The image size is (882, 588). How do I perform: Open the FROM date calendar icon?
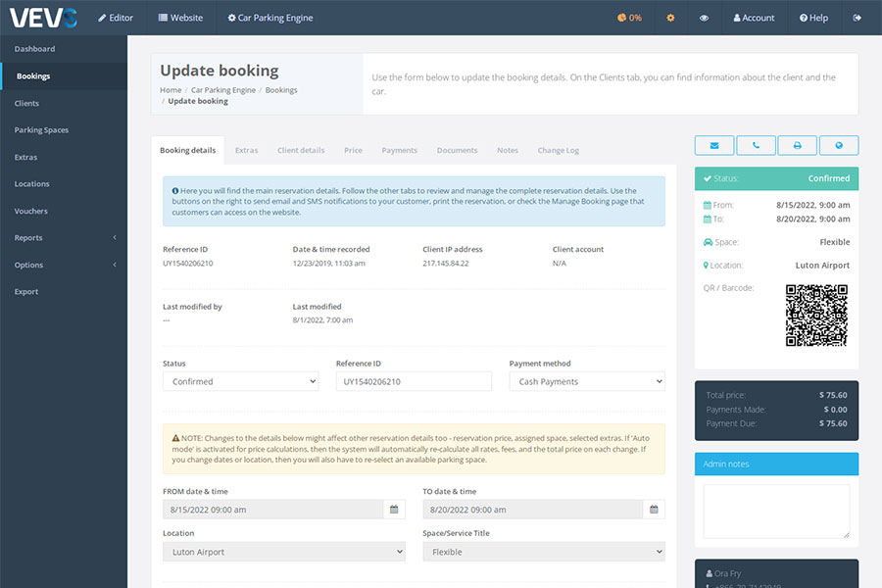[394, 510]
